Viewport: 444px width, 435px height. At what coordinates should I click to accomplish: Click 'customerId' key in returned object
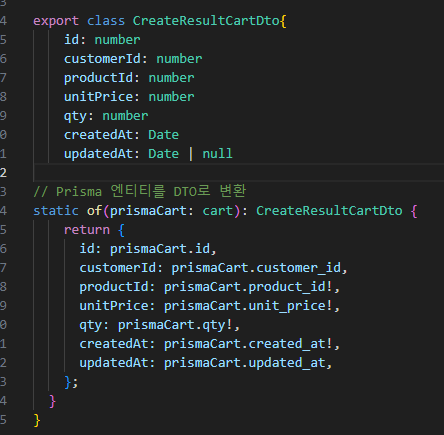(x=118, y=268)
